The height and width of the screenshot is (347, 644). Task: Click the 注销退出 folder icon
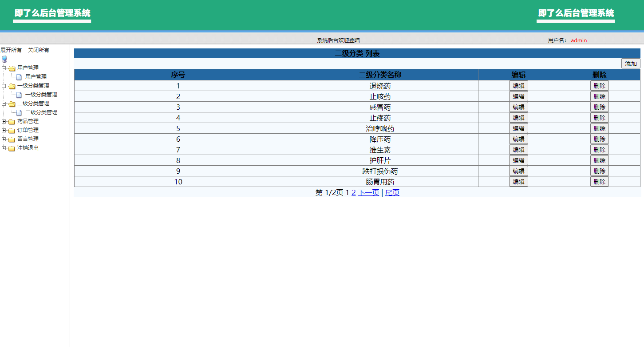click(x=11, y=148)
